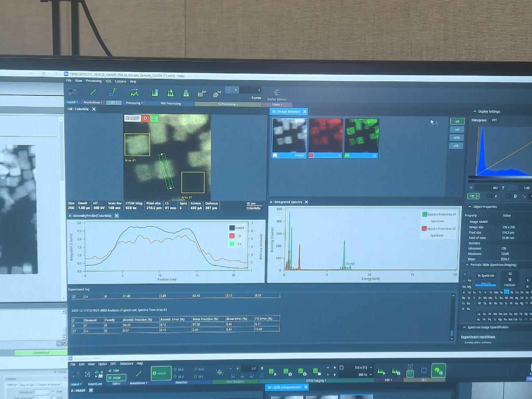
Task: Click the To Spectrum button
Action: click(x=486, y=276)
